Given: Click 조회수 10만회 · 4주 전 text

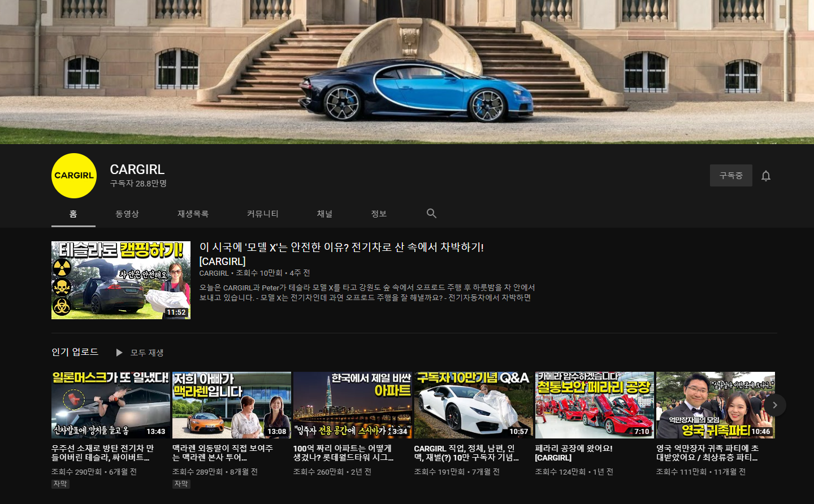Looking at the screenshot, I should tap(273, 273).
